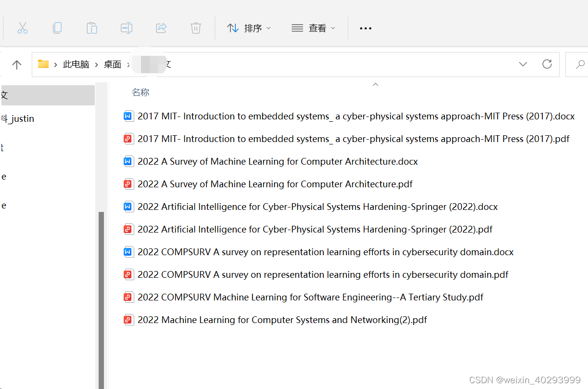588x389 pixels.
Task: Click PDF icon of Cyber-Physical Systems Hardening pdf
Action: coord(128,229)
